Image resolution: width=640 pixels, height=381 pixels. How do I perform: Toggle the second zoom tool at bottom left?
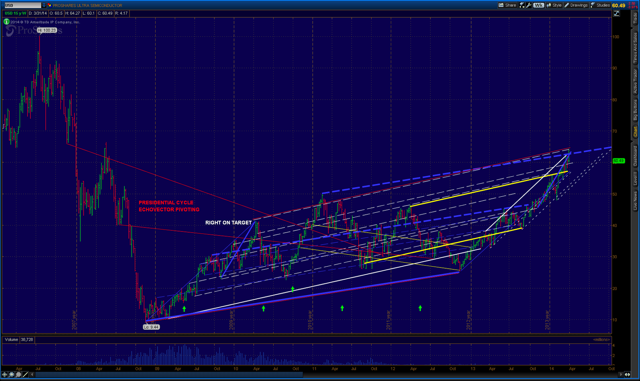click(x=18, y=374)
